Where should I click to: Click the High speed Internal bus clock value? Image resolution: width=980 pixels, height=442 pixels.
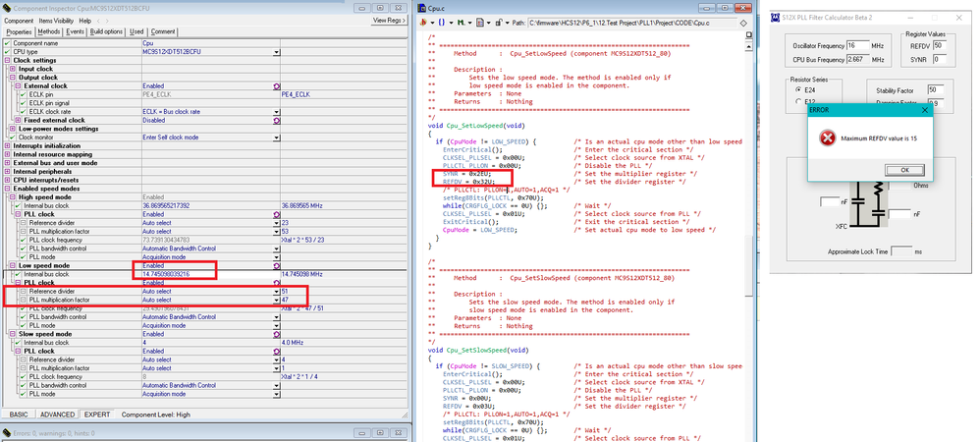[166, 205]
